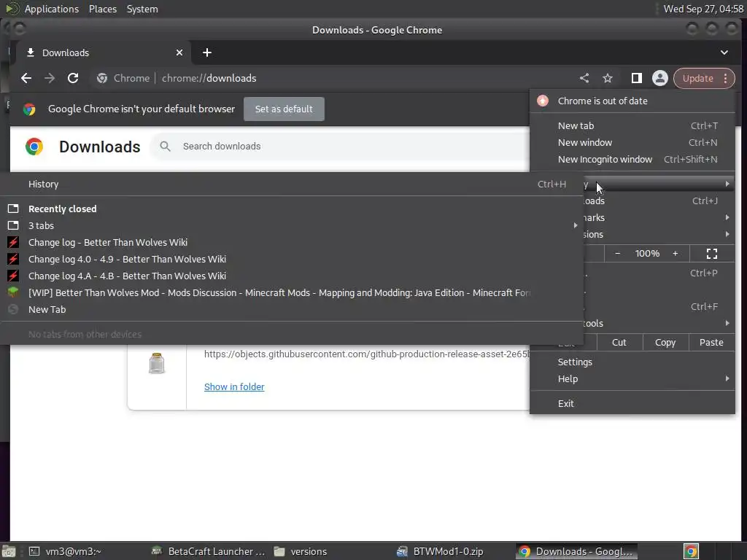Screen dimensions: 747x560
Task: Click the Settings menu item
Action: pos(632,362)
